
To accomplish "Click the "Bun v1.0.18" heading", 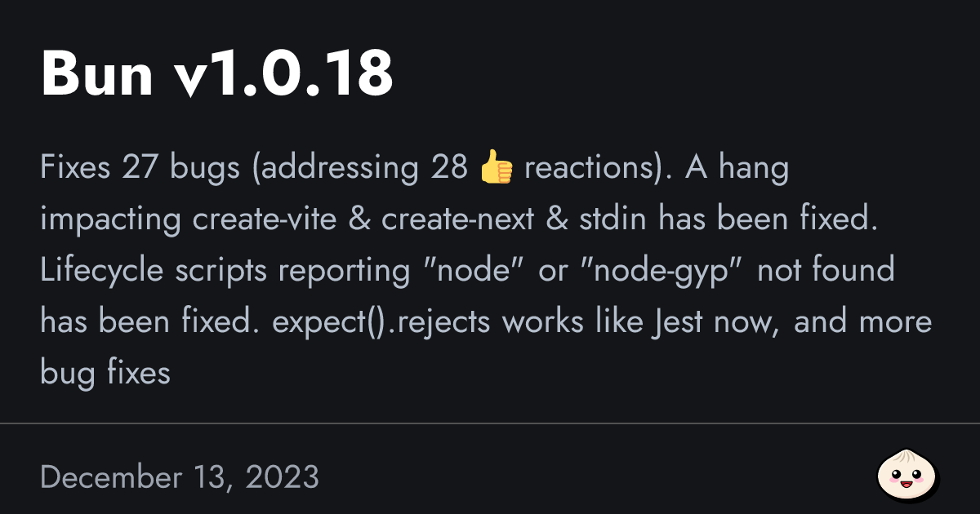I will (x=217, y=73).
